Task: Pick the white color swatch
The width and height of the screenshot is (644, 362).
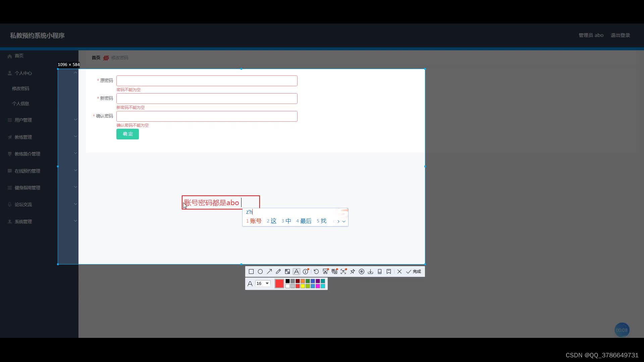Action: point(288,286)
